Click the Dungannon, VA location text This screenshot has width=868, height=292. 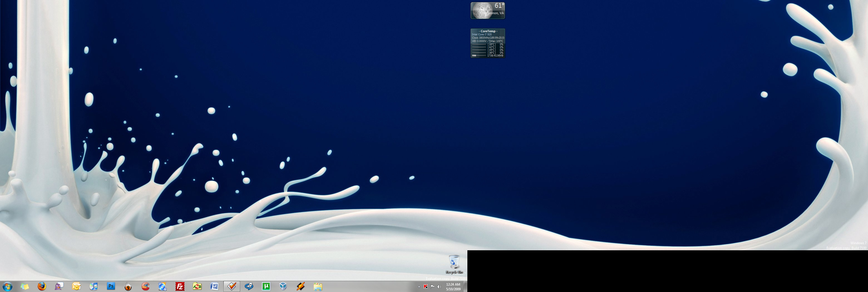(492, 13)
